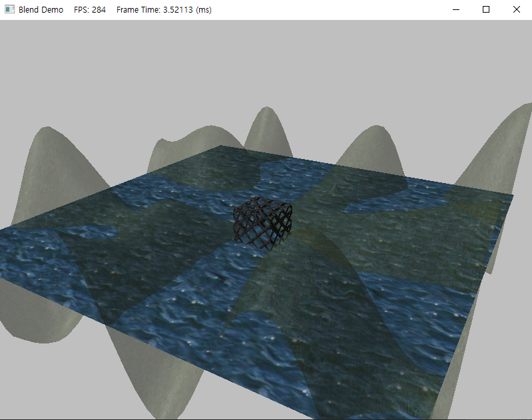
Task: Click the Frame Time: 3.52113 (ms) readout
Action: (164, 10)
